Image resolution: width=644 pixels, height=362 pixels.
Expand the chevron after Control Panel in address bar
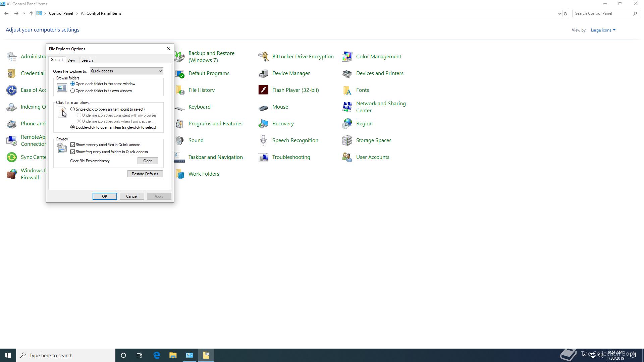(x=77, y=13)
